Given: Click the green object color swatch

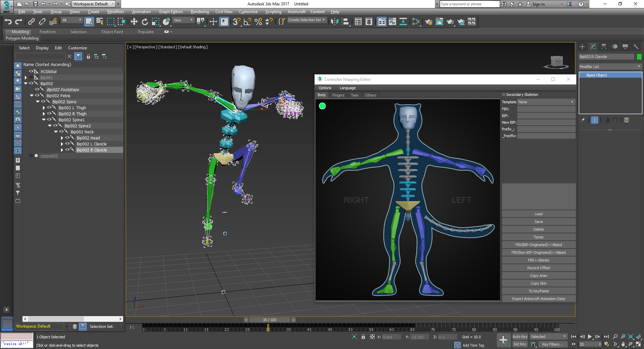Looking at the screenshot, I should pyautogui.click(x=639, y=57).
